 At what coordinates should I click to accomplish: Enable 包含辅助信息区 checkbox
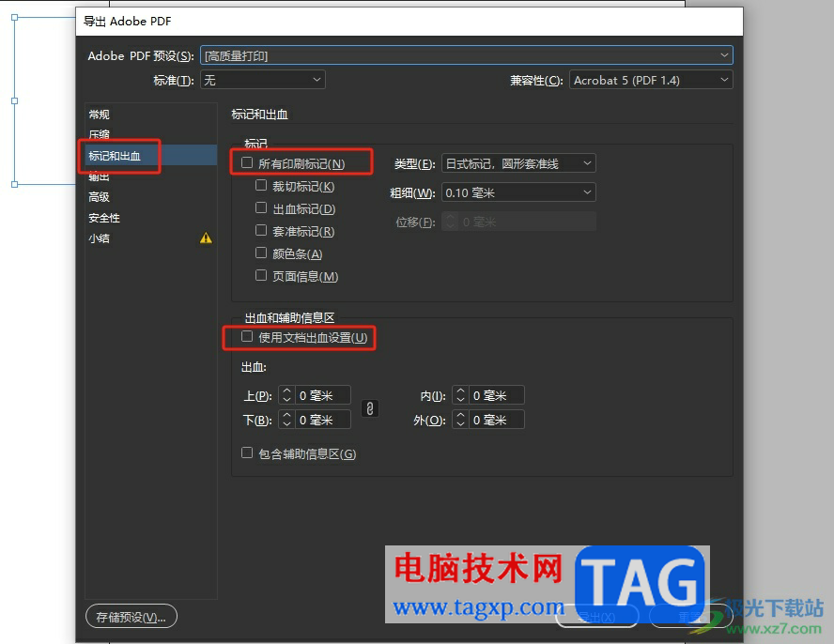point(247,452)
